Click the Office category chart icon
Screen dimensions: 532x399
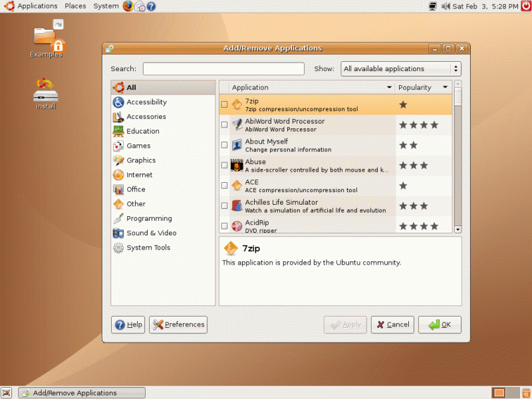point(118,190)
